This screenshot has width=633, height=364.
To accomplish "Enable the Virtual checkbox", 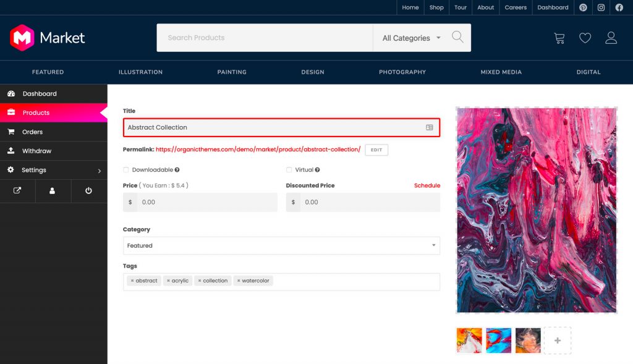I will coord(289,170).
